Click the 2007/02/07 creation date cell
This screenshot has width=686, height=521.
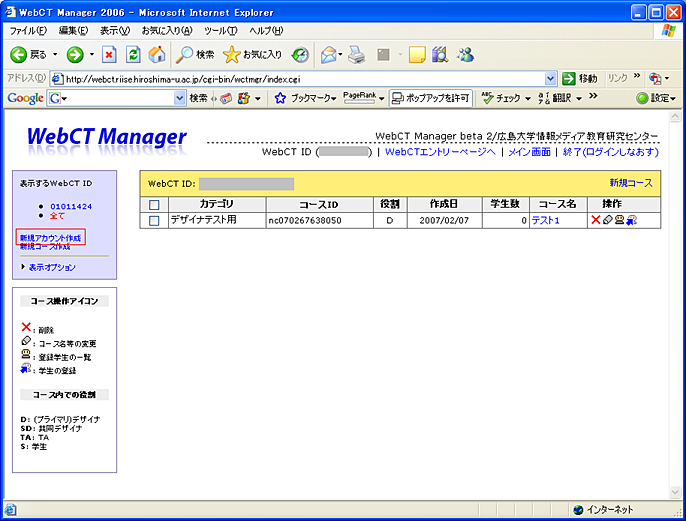pos(444,220)
